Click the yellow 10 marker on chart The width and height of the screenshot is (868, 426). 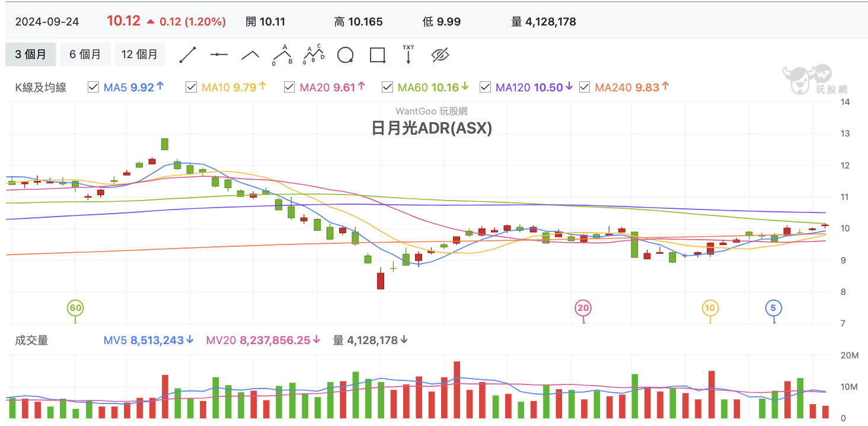pos(710,308)
